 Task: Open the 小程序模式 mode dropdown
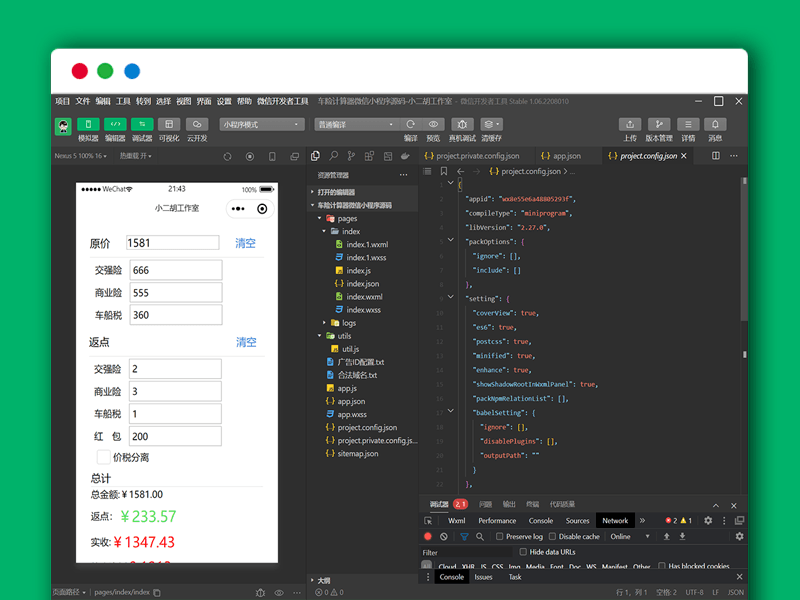click(x=262, y=125)
